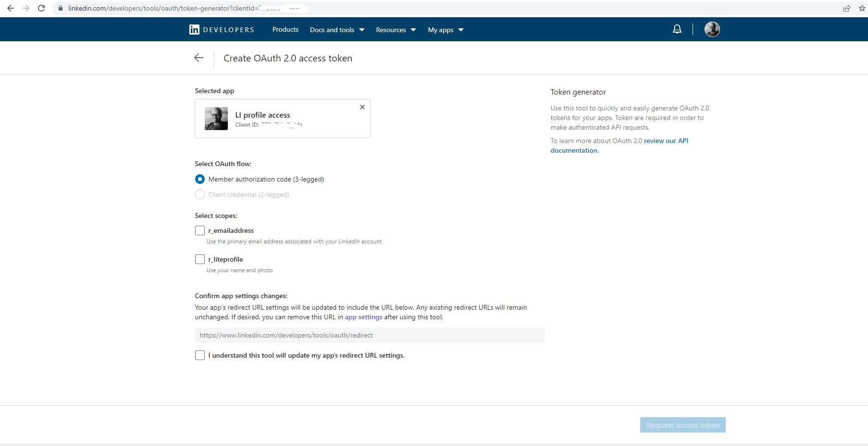Expand the Resources dropdown
This screenshot has width=868, height=446.
pyautogui.click(x=396, y=30)
